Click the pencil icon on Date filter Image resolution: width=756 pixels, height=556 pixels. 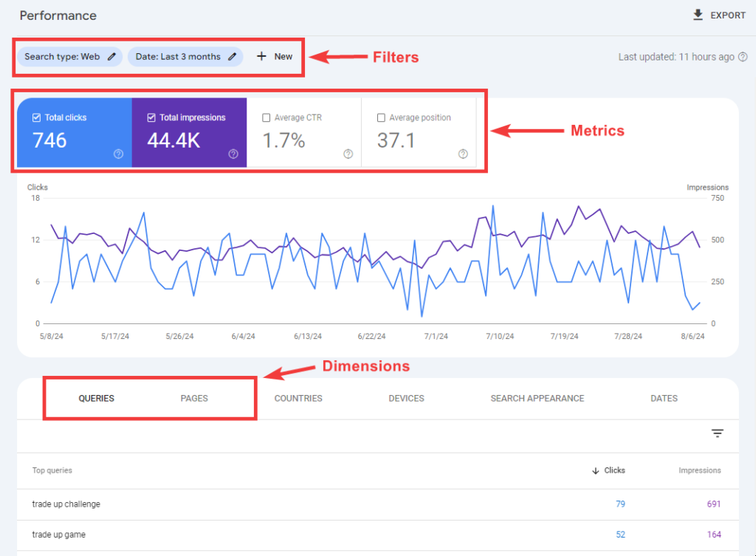(235, 56)
